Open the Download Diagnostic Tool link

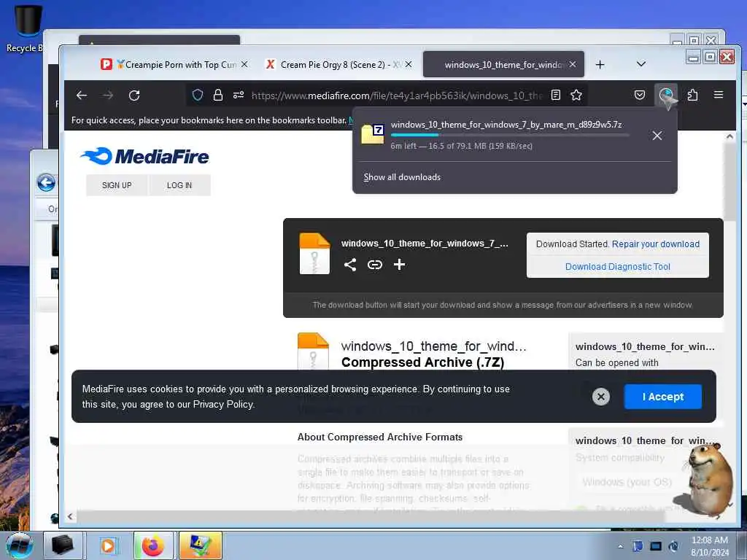617,267
